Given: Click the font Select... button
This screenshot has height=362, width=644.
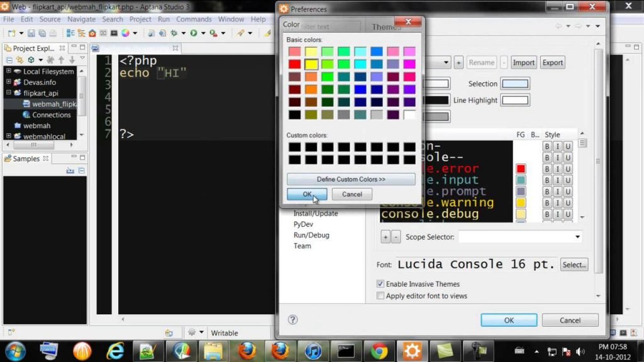Looking at the screenshot, I should tap(574, 265).
